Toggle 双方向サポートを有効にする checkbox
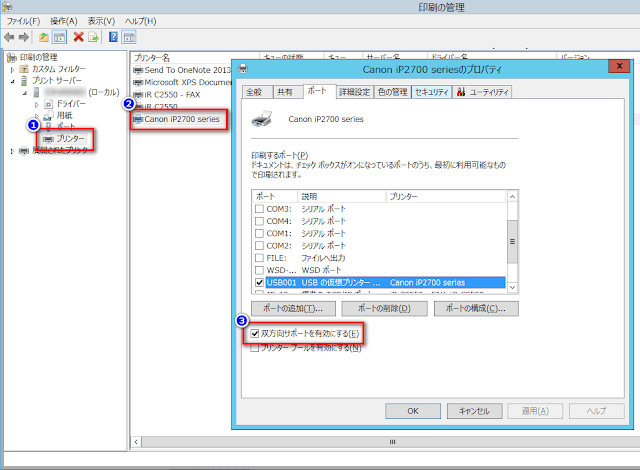 (x=255, y=334)
